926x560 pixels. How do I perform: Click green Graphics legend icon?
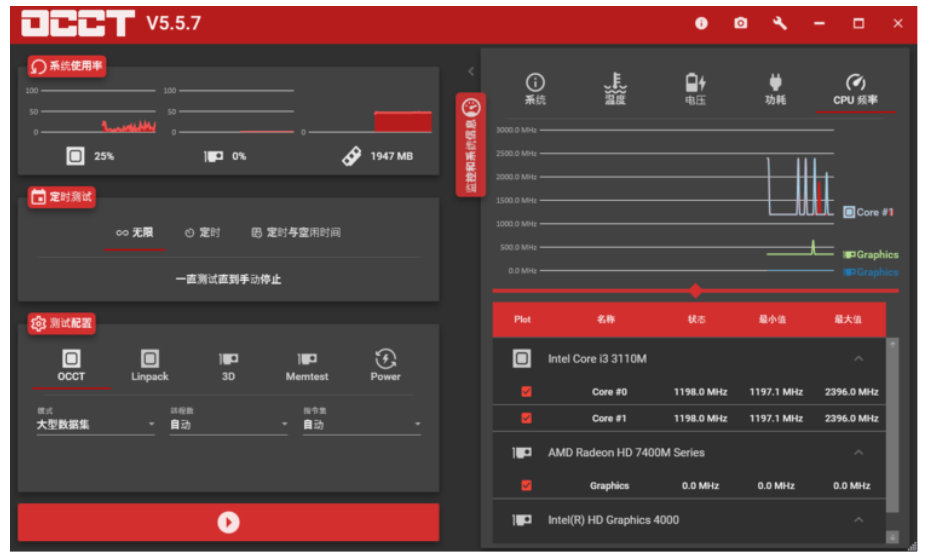point(849,255)
